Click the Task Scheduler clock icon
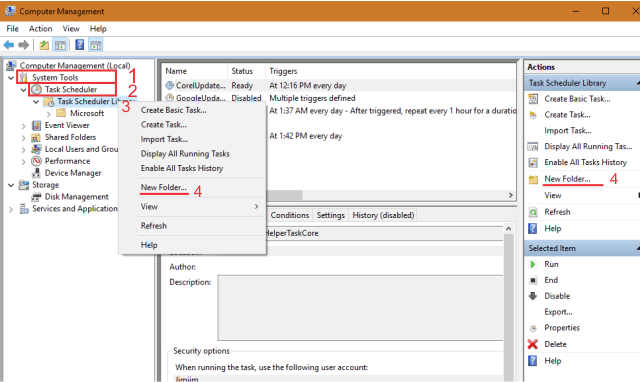640x382 pixels. 36,89
